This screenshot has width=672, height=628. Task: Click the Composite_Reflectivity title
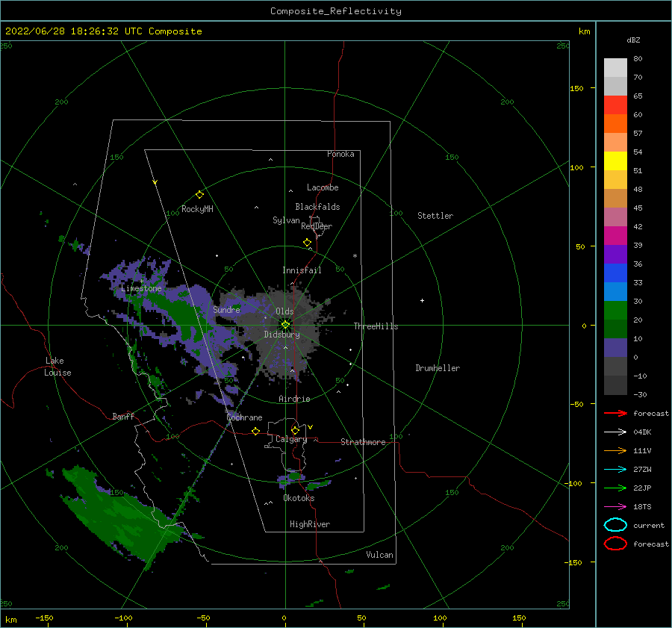pyautogui.click(x=336, y=11)
